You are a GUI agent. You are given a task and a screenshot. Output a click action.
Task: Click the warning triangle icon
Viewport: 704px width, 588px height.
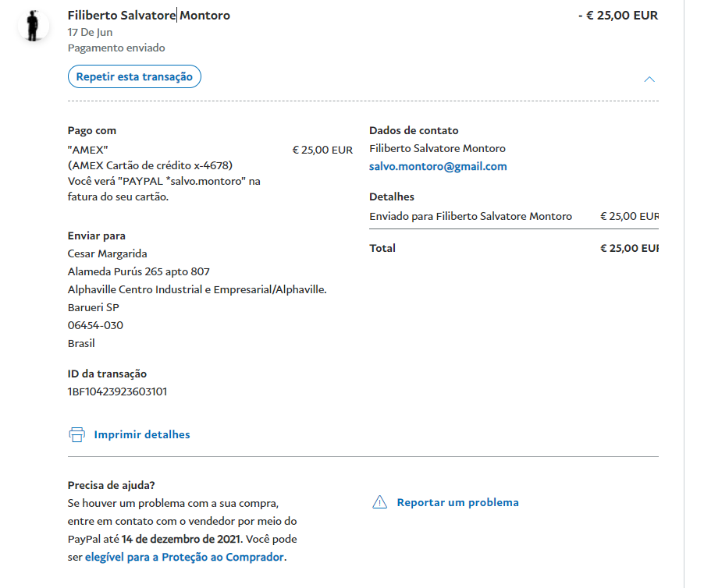click(x=379, y=502)
